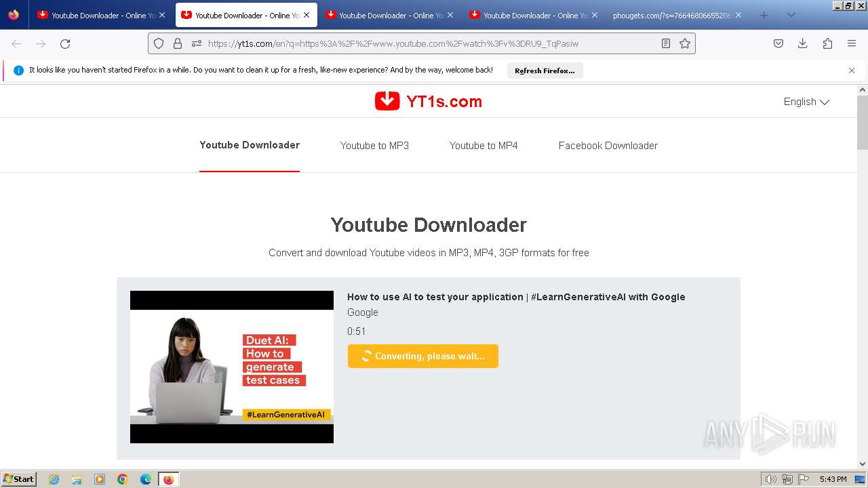Launch Internet Explorer from taskbar

click(54, 479)
